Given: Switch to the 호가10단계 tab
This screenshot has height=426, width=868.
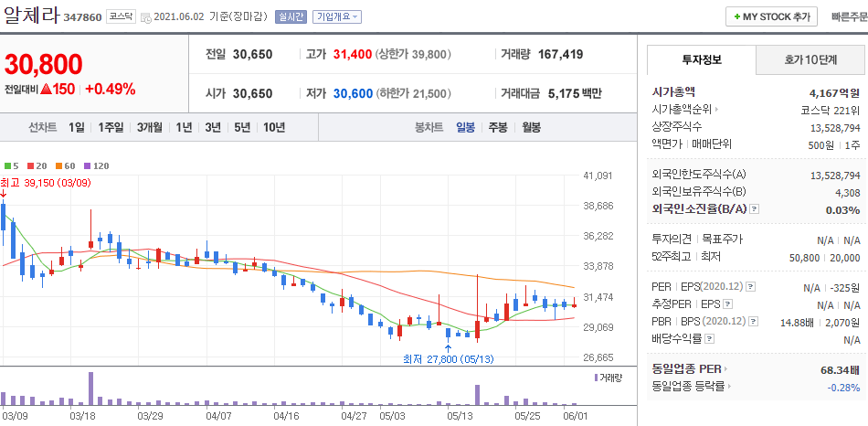Looking at the screenshot, I should [810, 59].
